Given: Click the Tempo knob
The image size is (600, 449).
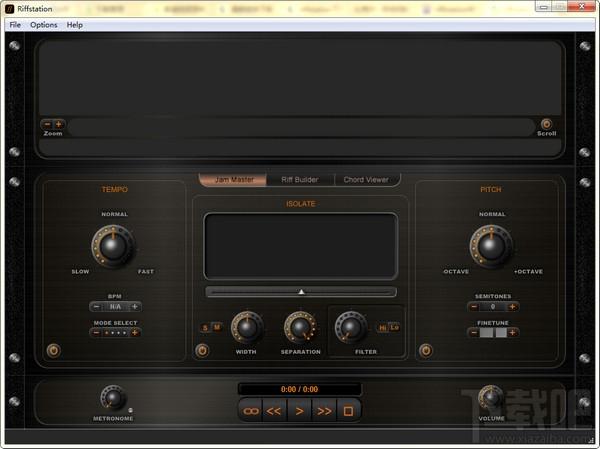Looking at the screenshot, I should point(113,246).
